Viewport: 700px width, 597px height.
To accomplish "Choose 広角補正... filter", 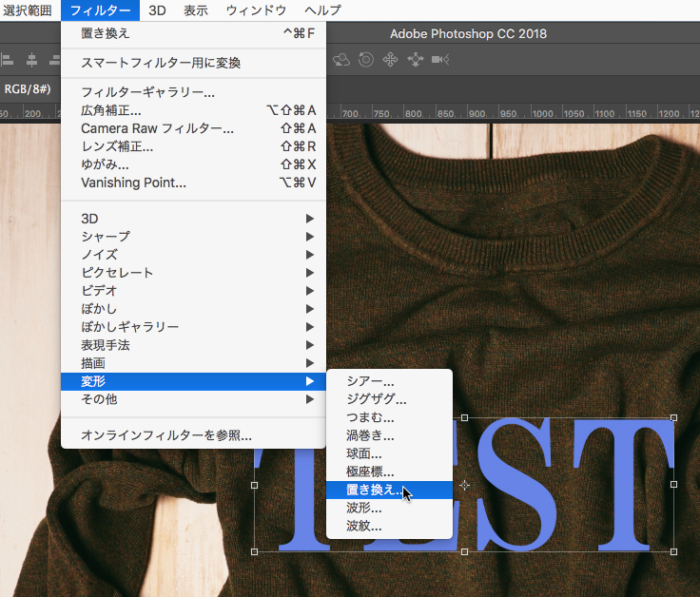I will (193, 110).
